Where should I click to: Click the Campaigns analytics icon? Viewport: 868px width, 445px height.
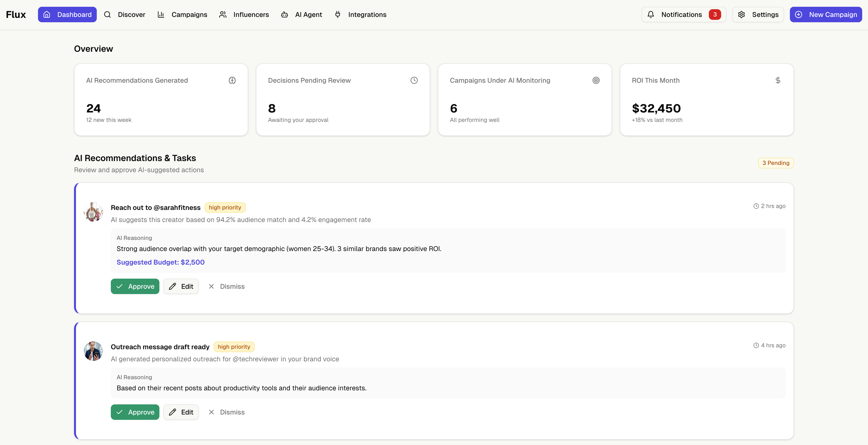tap(161, 15)
